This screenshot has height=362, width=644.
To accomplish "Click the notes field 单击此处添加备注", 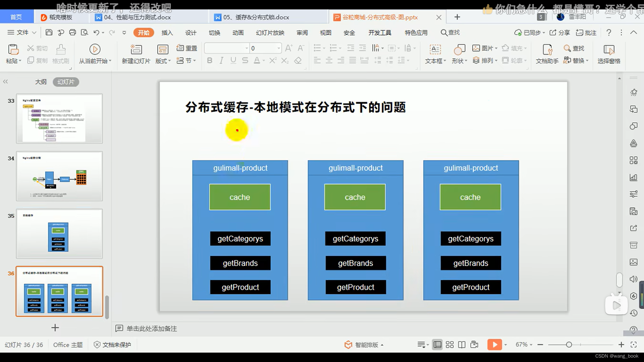I will point(152,328).
